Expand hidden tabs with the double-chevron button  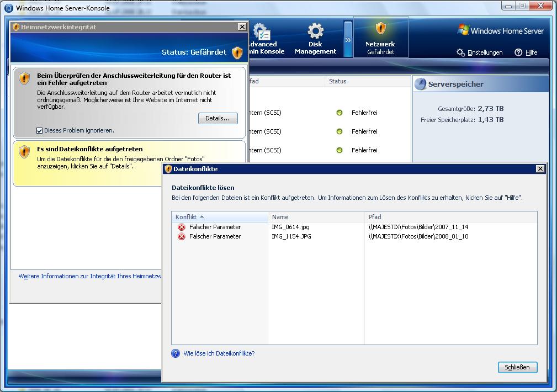[x=348, y=40]
